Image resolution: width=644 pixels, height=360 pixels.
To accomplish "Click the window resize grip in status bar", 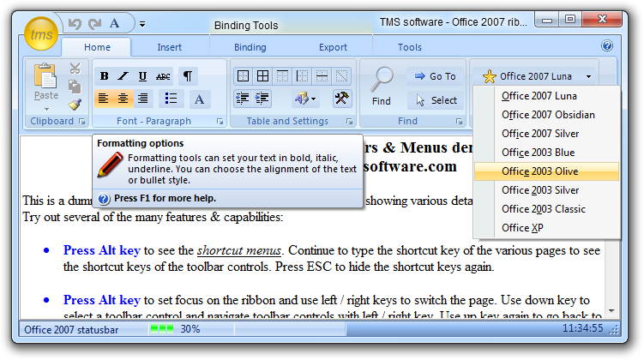I will coord(615,330).
